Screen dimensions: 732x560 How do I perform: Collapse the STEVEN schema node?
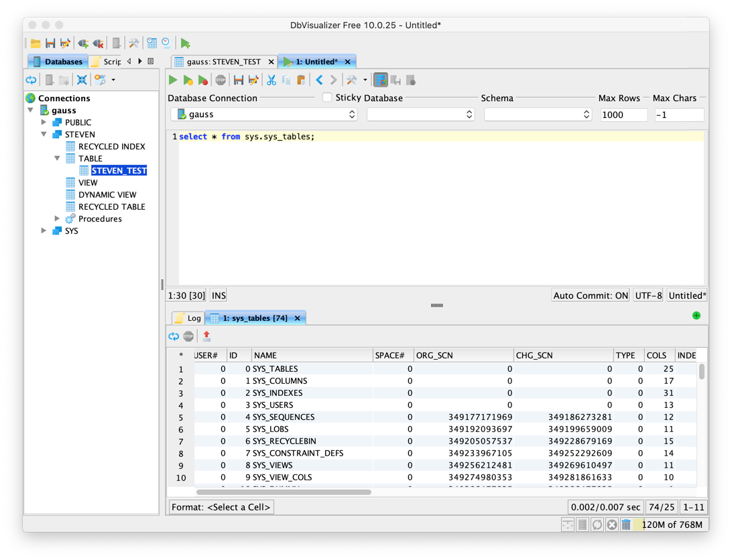[x=44, y=135]
